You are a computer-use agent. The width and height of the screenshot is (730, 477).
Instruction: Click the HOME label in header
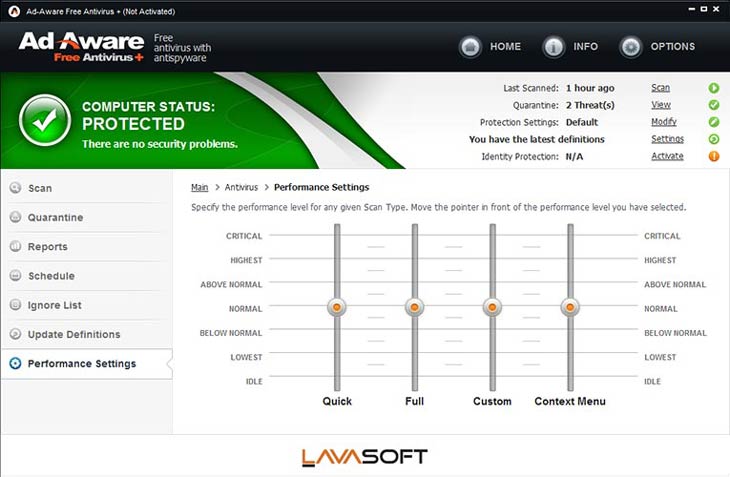point(505,47)
